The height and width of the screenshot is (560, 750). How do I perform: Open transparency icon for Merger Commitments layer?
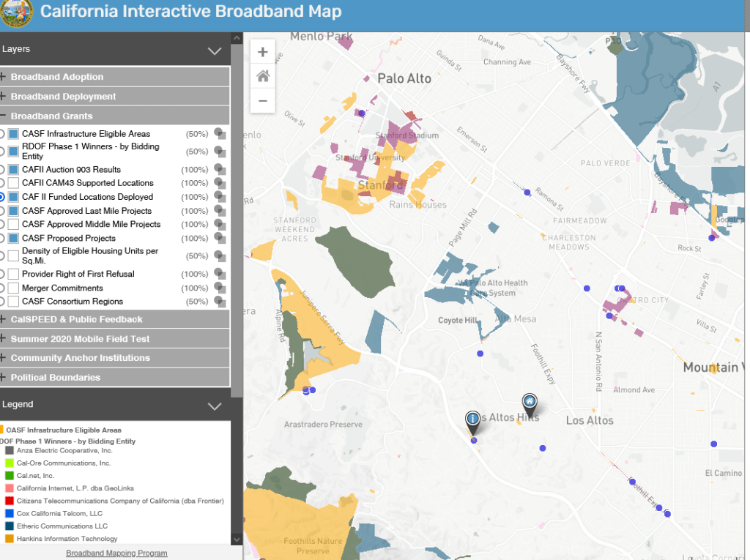pos(219,288)
